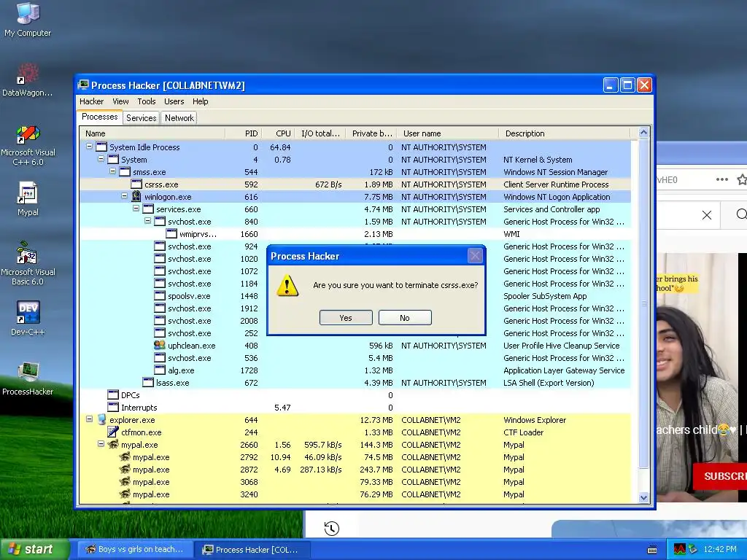The height and width of the screenshot is (560, 747).
Task: Click the taskbar clock showing 12:42 PM
Action: coord(720,549)
